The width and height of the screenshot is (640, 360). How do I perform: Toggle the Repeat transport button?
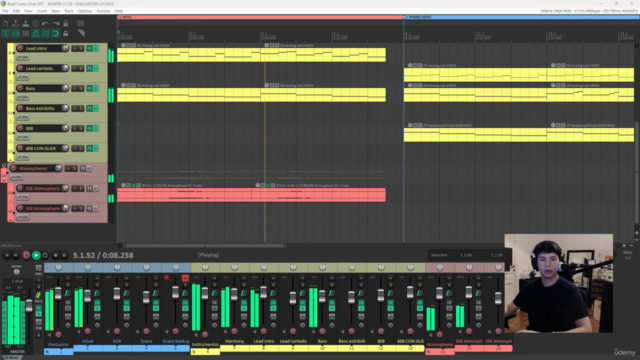[45, 256]
